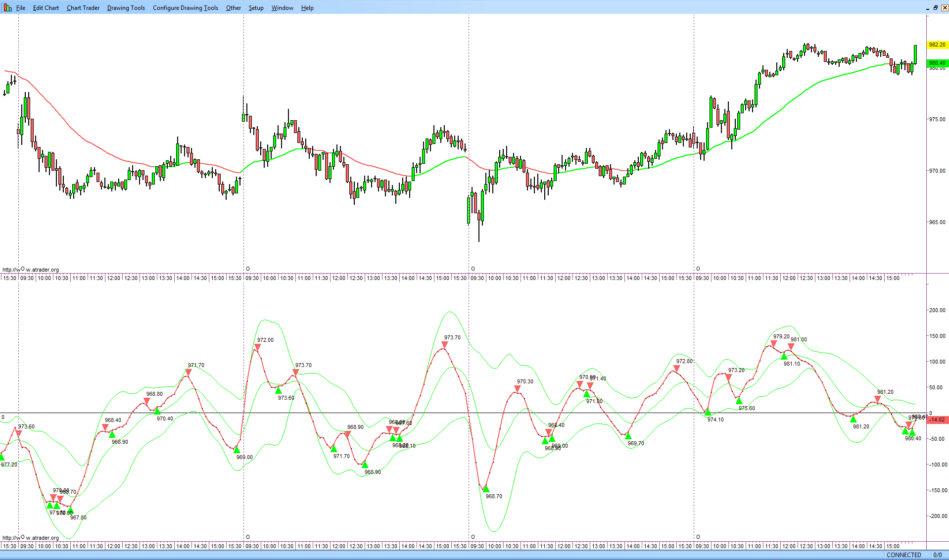
Task: Click the yellow 982.20 price marker
Action: (937, 45)
